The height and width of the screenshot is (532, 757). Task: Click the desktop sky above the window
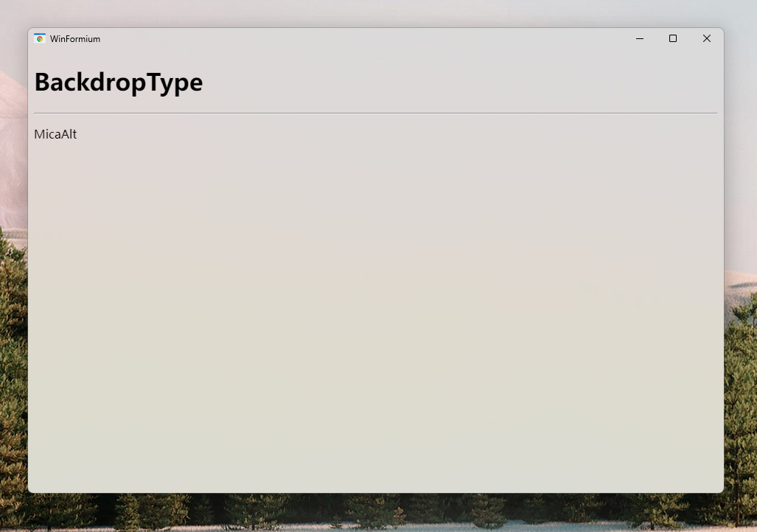tap(369, 13)
